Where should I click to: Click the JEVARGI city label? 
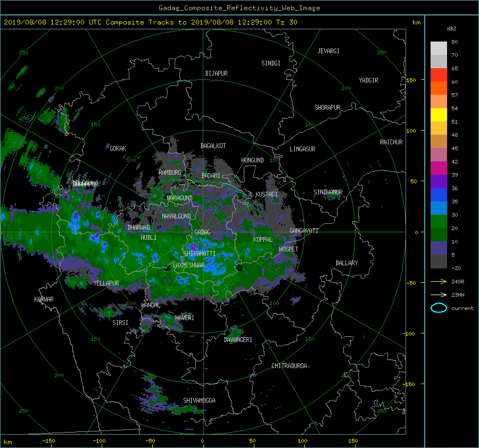coord(328,51)
